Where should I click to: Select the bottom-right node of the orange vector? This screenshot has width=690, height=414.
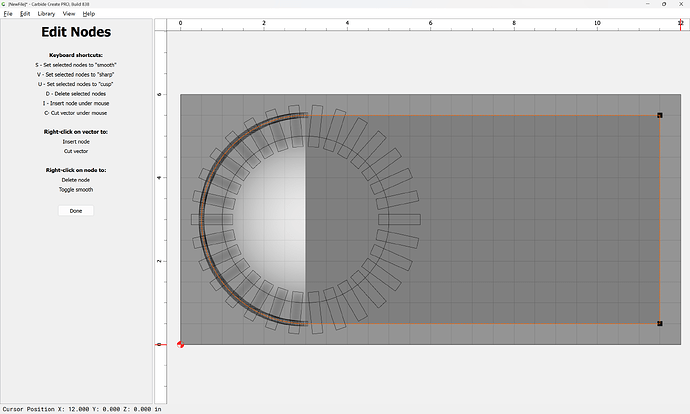(660, 324)
